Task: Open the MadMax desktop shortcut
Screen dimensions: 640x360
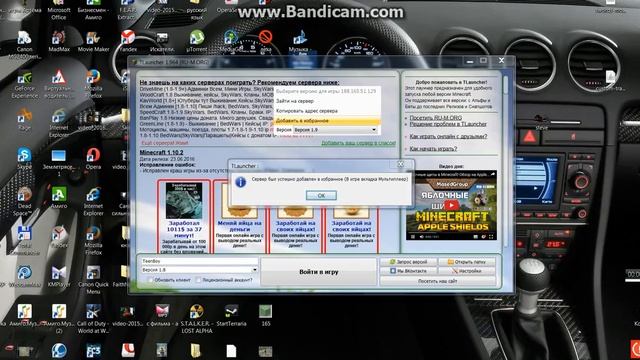Action: [x=59, y=42]
